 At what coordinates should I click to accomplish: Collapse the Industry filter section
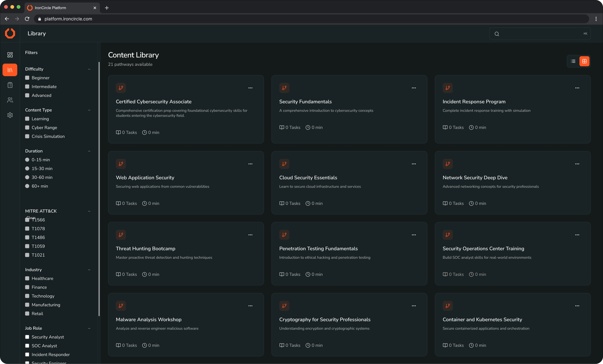89,270
